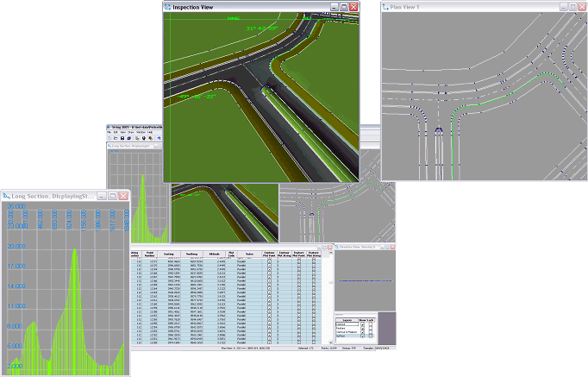The height and width of the screenshot is (377, 588).
Task: Click the Open folder toolbar icon
Action: [116, 138]
